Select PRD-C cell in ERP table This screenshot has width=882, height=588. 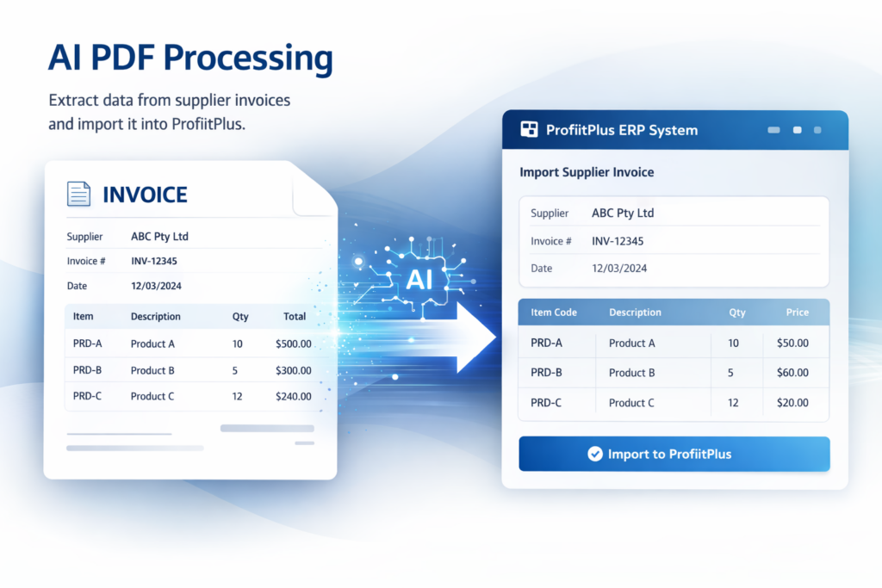point(546,403)
